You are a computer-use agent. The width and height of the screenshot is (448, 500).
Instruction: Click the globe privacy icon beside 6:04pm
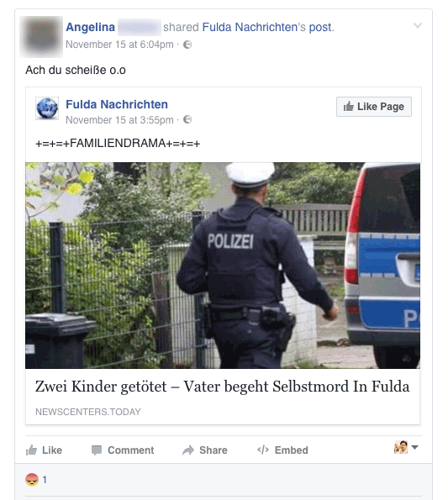(187, 45)
